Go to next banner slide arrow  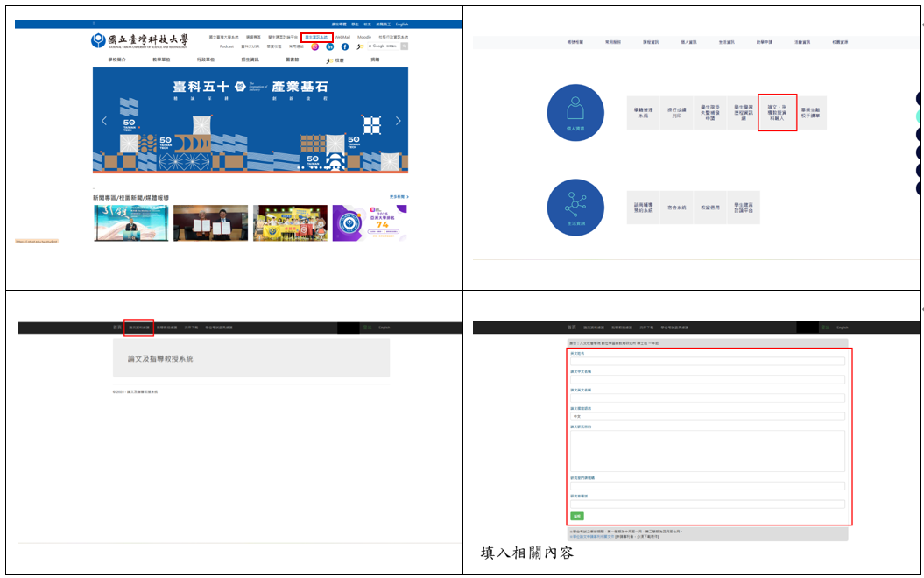[x=398, y=121]
